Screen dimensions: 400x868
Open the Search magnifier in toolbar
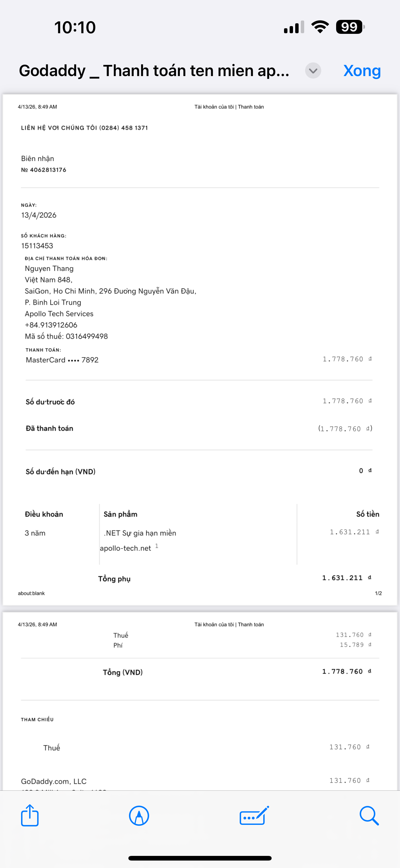tap(369, 816)
